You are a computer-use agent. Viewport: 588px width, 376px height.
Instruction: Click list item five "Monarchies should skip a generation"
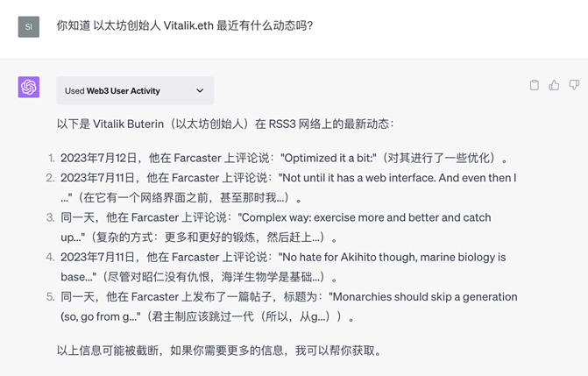coord(289,307)
